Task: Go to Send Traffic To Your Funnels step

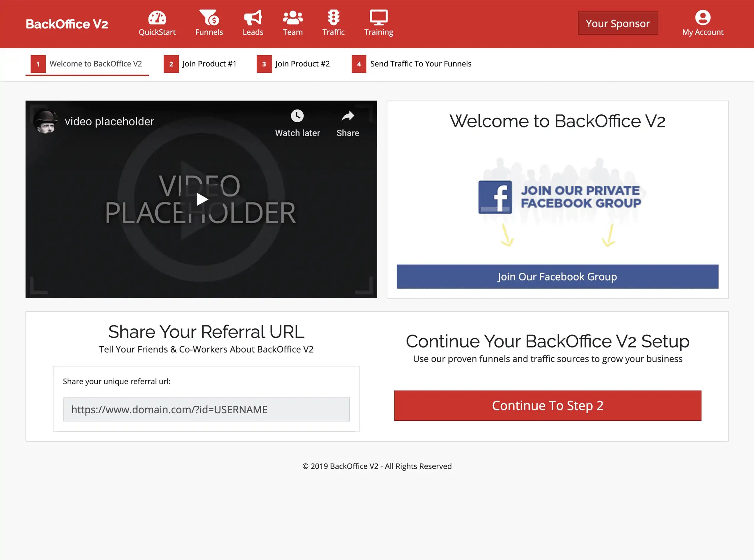Action: tap(412, 64)
